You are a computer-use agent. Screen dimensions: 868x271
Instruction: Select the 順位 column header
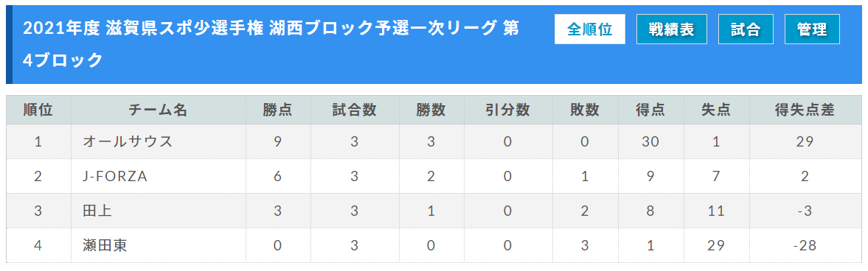38,110
